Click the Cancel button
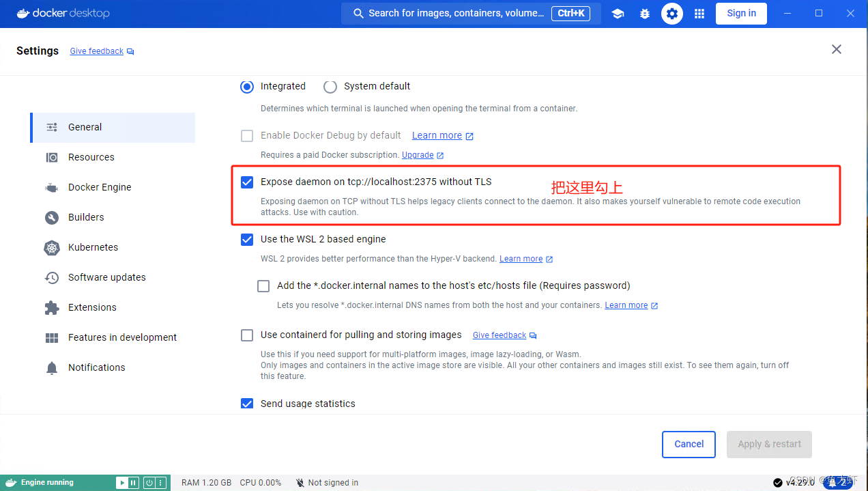This screenshot has height=491, width=868. coord(689,444)
